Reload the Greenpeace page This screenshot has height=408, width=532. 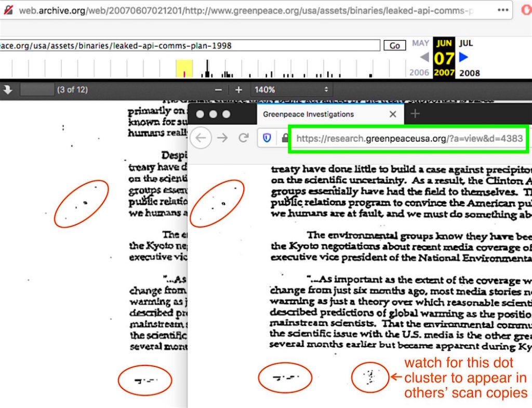click(243, 138)
